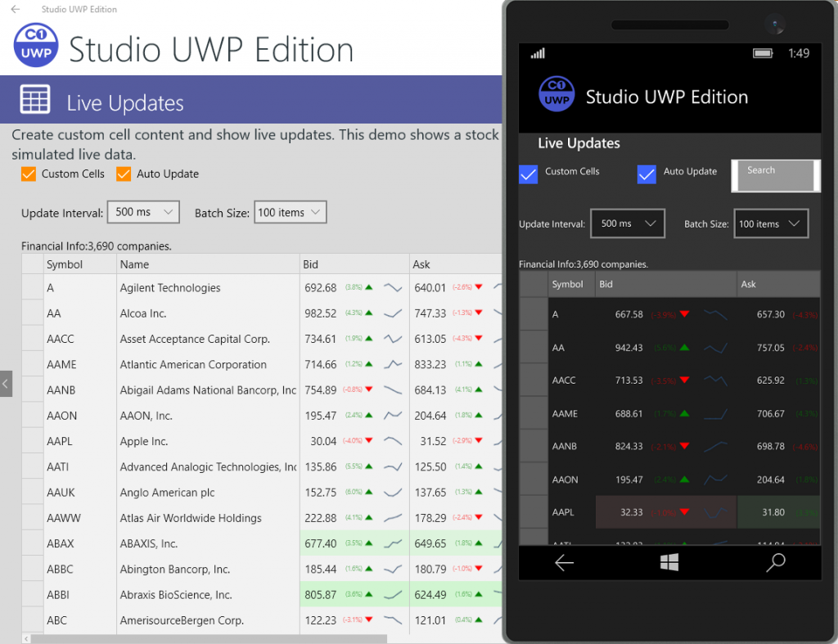Click the ask value 31.80 on the phone
Image resolution: width=838 pixels, height=644 pixels.
pyautogui.click(x=773, y=512)
